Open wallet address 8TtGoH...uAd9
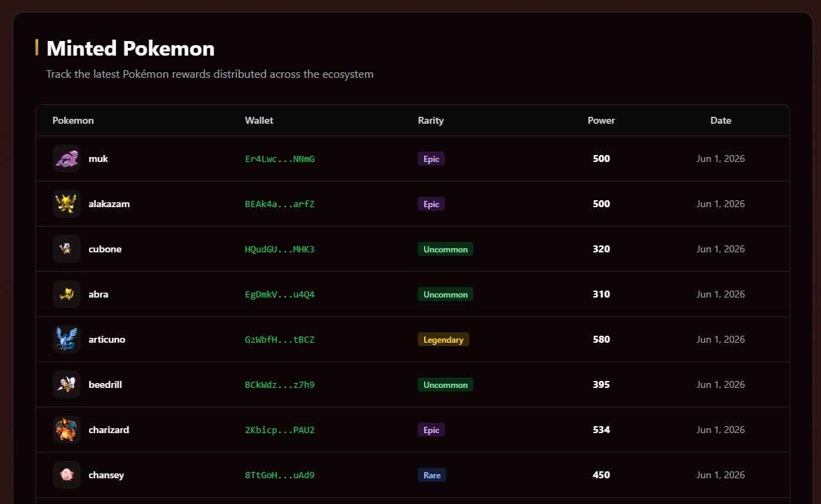This screenshot has width=821, height=504. (279, 475)
